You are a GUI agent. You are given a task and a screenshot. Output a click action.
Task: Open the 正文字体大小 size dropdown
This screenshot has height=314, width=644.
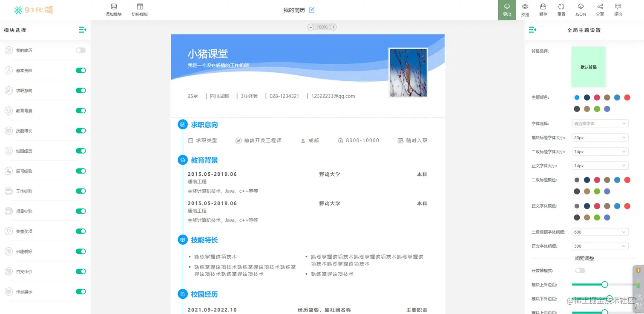tap(600, 166)
